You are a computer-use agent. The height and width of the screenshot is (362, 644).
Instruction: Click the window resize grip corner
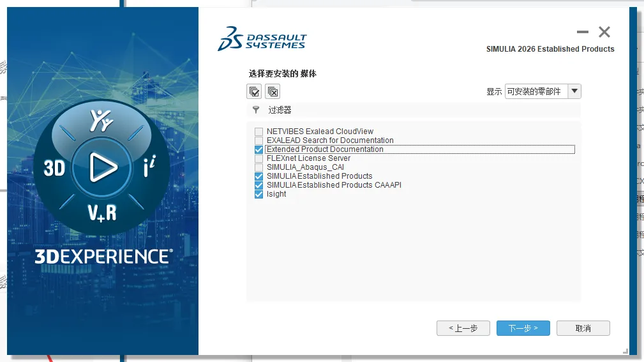[x=625, y=351]
